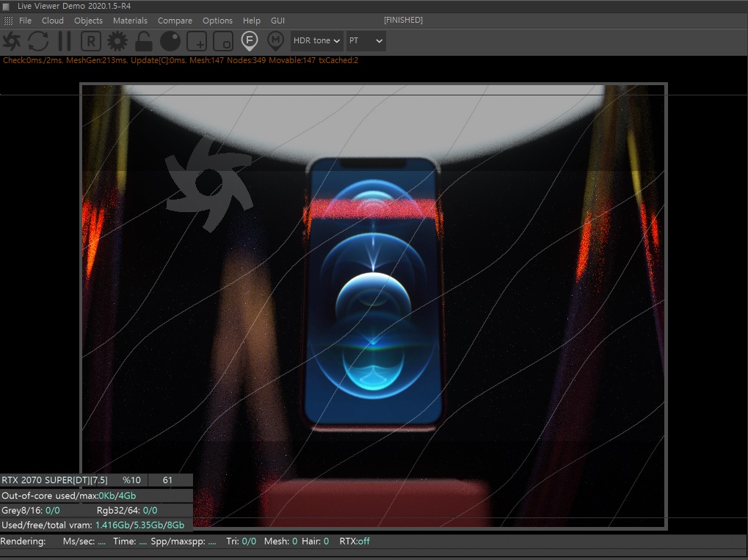The height and width of the screenshot is (560, 748).
Task: Click the RTX:off status indicator
Action: (355, 542)
